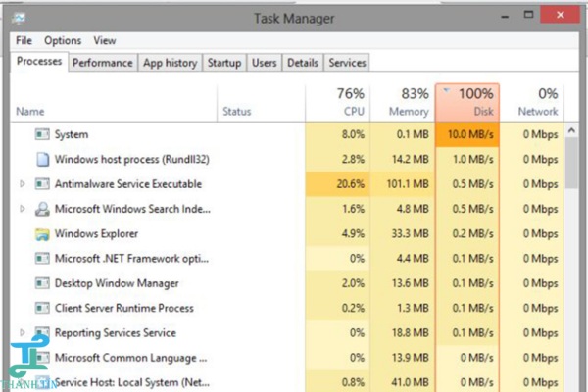Sort processes by Network column
The image size is (588, 392).
(x=532, y=103)
